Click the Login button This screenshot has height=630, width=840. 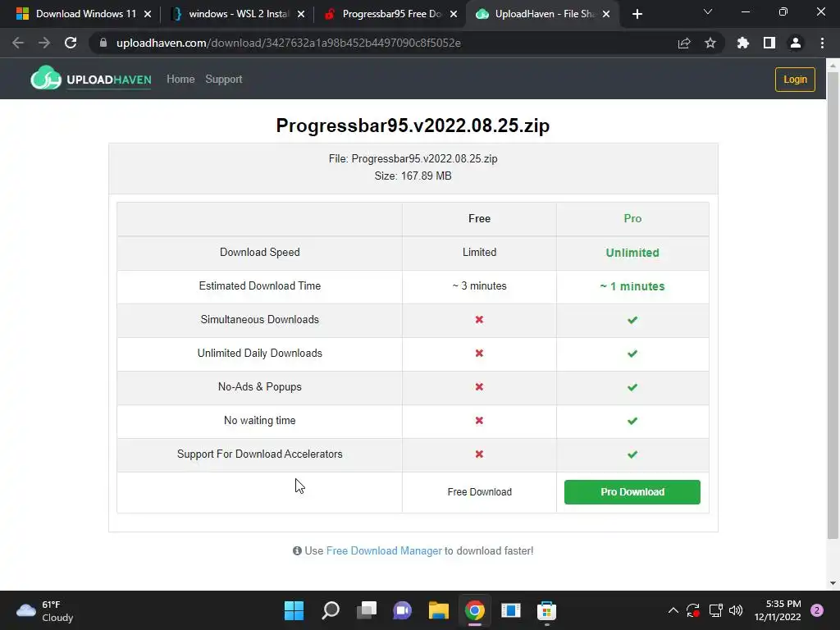pyautogui.click(x=795, y=80)
